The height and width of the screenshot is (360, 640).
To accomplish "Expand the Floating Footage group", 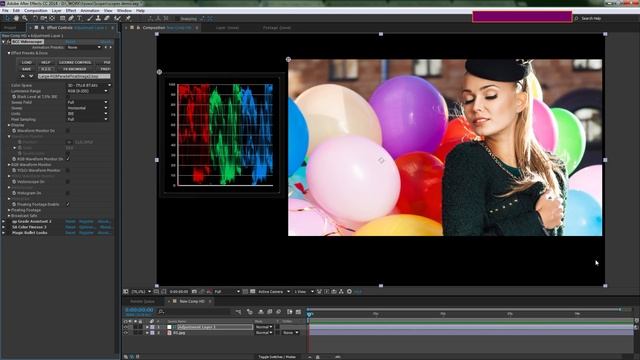I will pyautogui.click(x=9, y=210).
